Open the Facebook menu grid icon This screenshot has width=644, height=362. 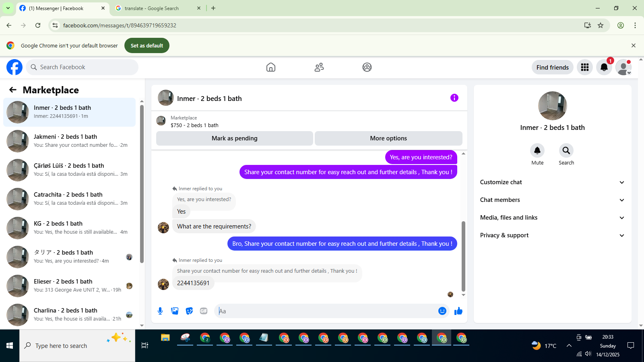585,67
